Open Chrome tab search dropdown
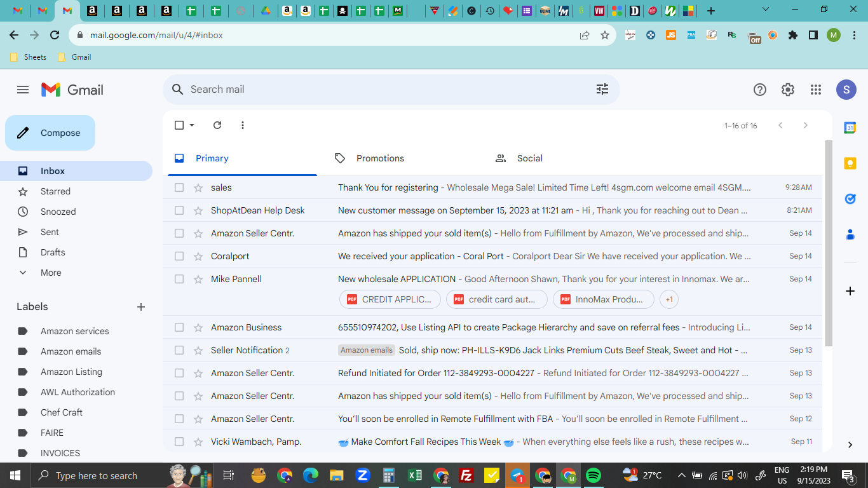Screen dimensions: 868x488 click(x=766, y=10)
